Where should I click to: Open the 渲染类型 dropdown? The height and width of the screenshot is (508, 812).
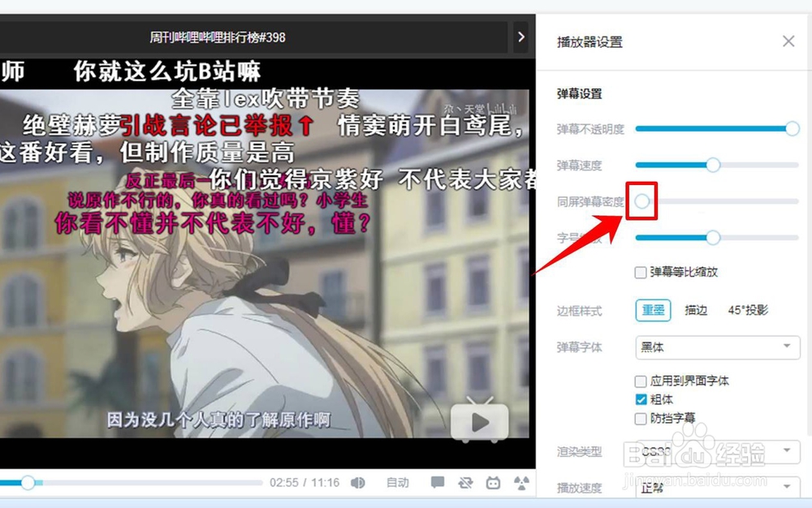pos(717,451)
